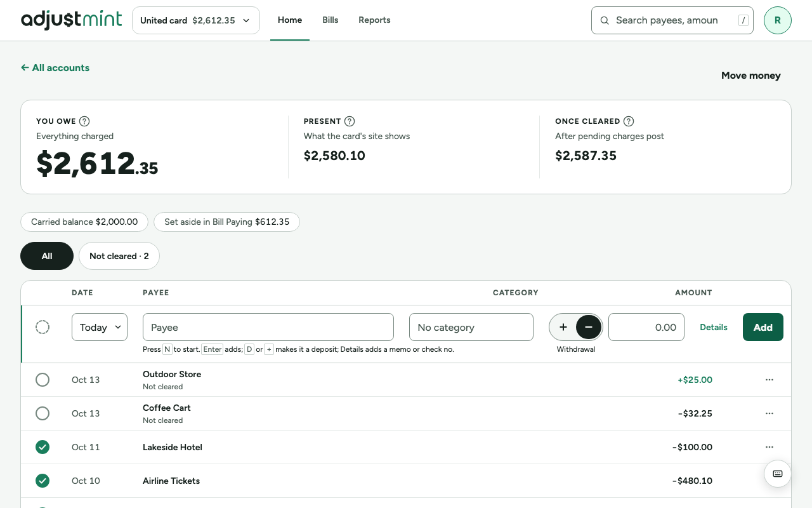Show All transactions filter
This screenshot has height=508, width=812.
[47, 256]
